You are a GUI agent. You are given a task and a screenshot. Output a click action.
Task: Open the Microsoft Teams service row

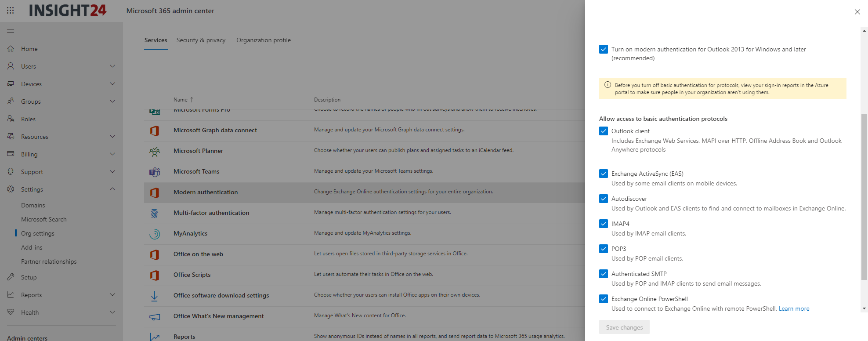tap(364, 172)
